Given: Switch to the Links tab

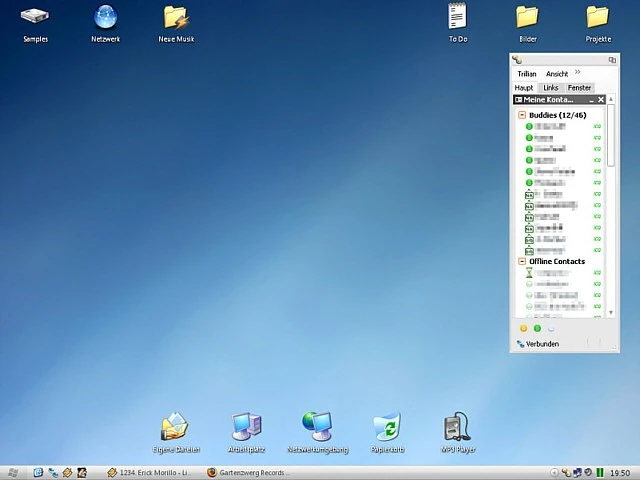Looking at the screenshot, I should point(551,88).
